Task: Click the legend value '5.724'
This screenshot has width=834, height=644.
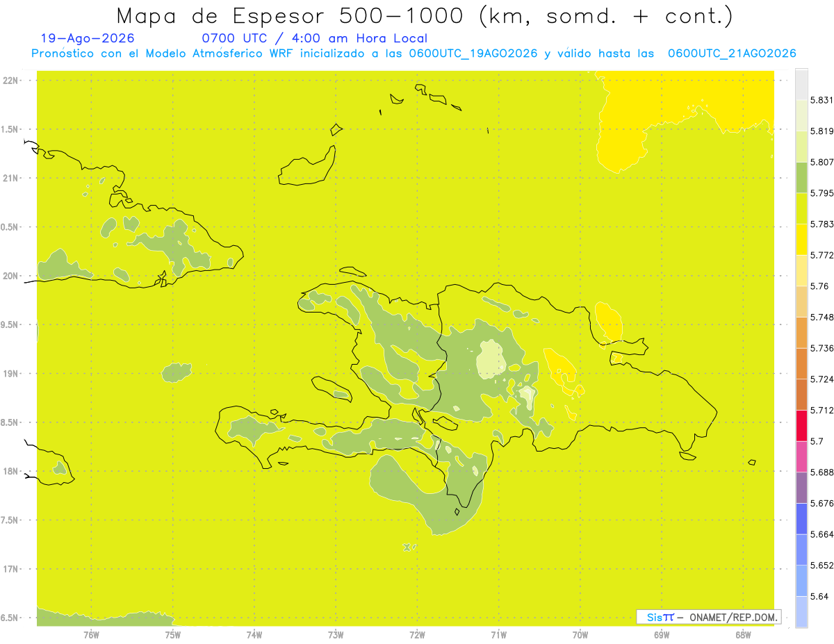Action: [822, 379]
